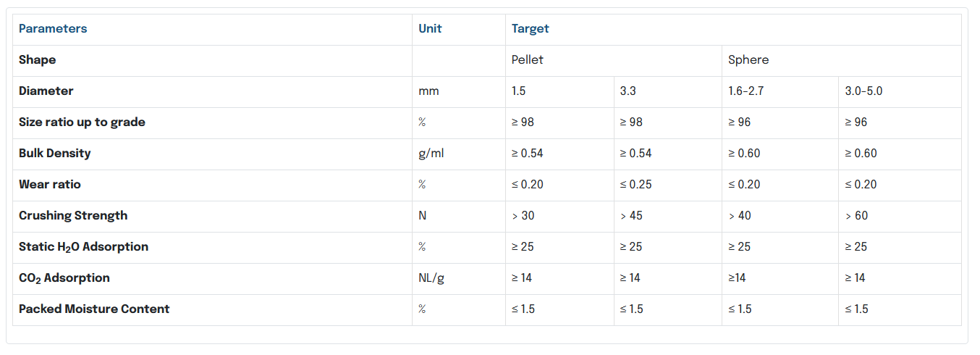The width and height of the screenshot is (980, 355).
Task: Select the Sphere shape cell
Action: click(x=748, y=60)
